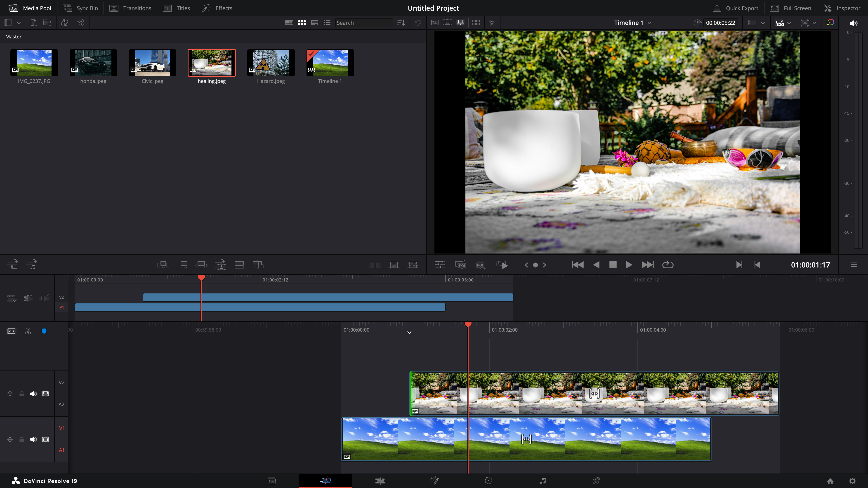Click the Append clip icon
Image resolution: width=868 pixels, height=488 pixels.
182,265
